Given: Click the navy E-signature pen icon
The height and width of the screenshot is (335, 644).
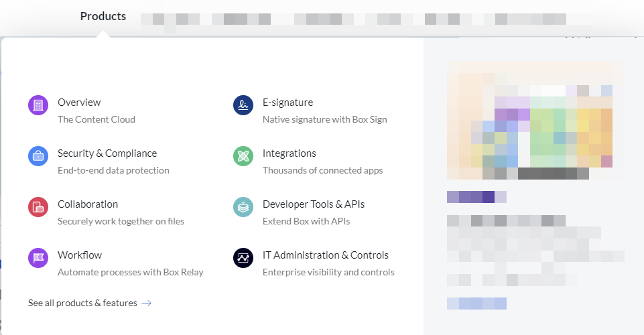Looking at the screenshot, I should click(243, 105).
